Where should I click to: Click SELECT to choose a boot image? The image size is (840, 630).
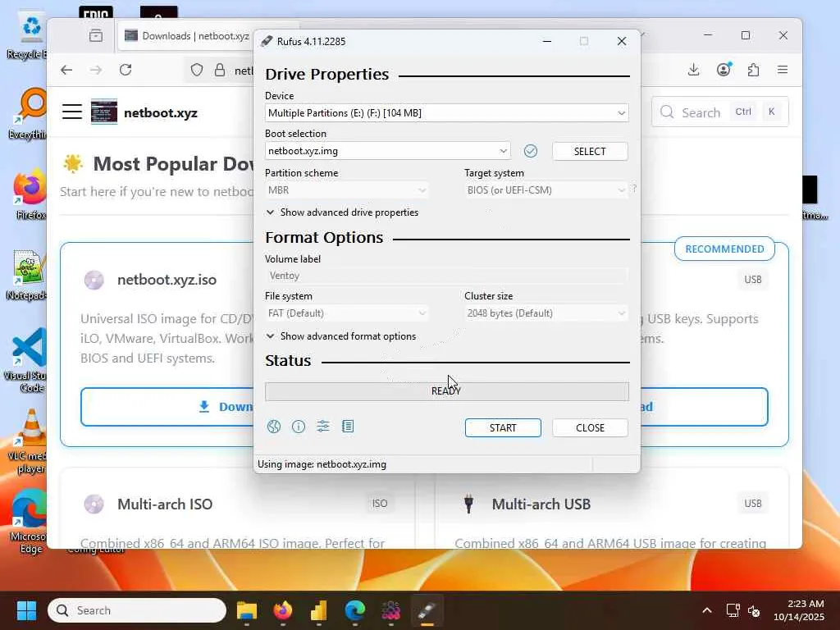pyautogui.click(x=590, y=152)
